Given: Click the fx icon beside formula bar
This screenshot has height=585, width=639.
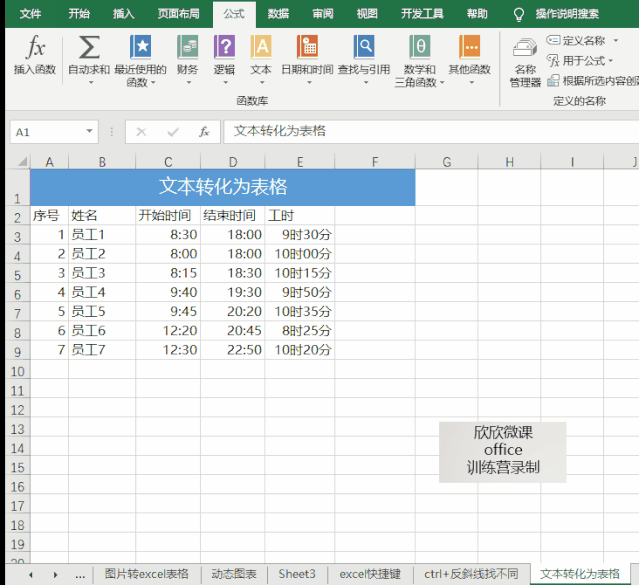Looking at the screenshot, I should pos(204,132).
